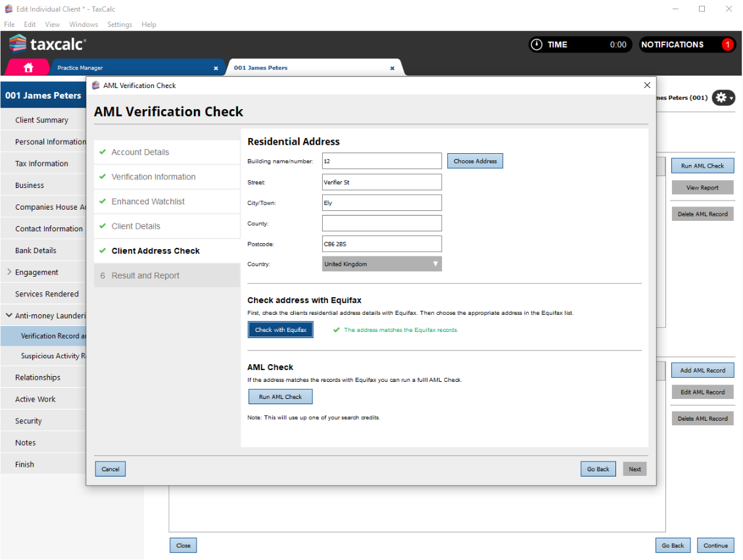Click Cancel in the AML dialog
Image resolution: width=743 pixels, height=560 pixels.
tap(110, 469)
